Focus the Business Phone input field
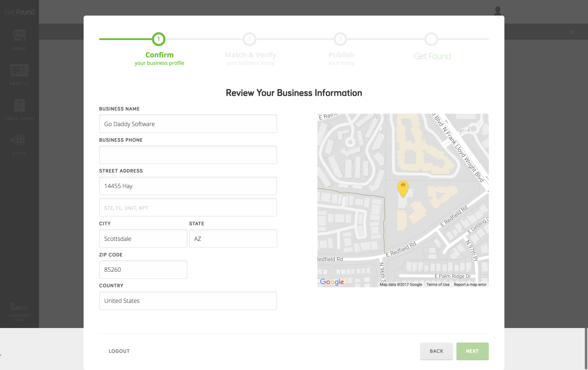Image resolution: width=588 pixels, height=370 pixels. [x=188, y=155]
